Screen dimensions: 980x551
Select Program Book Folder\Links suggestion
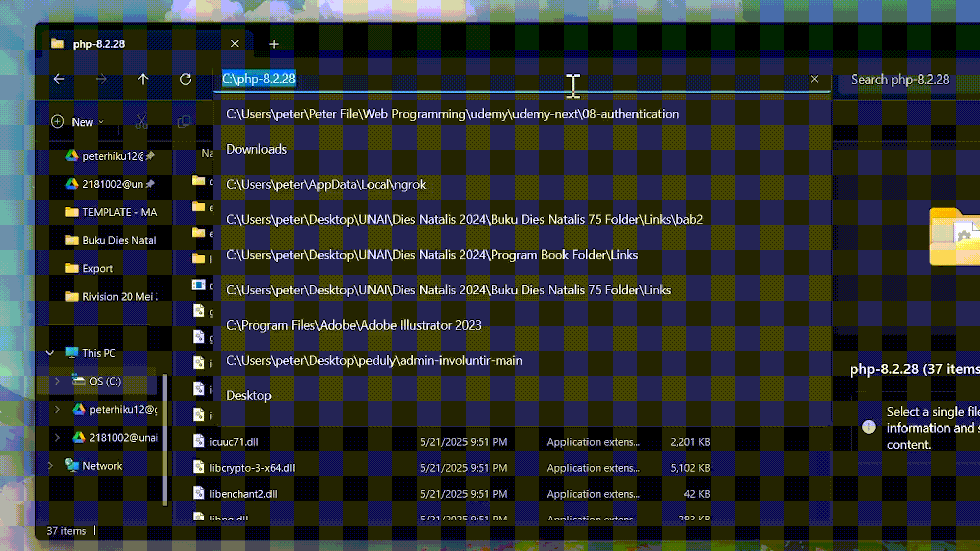522,255
